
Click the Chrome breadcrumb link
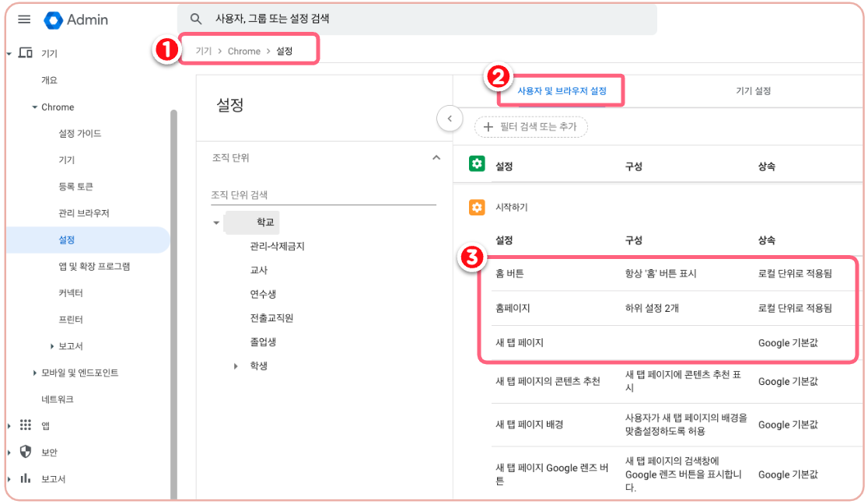[244, 51]
